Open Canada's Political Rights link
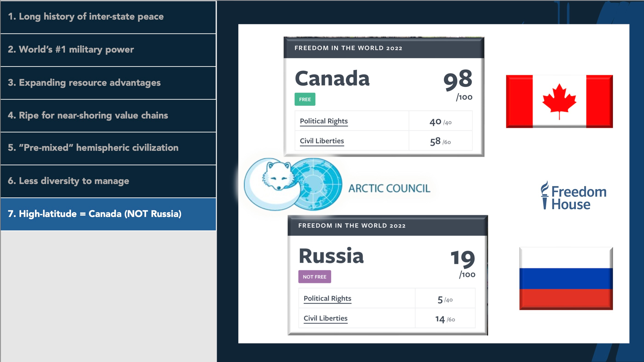Screen dimensions: 644x362 324,121
